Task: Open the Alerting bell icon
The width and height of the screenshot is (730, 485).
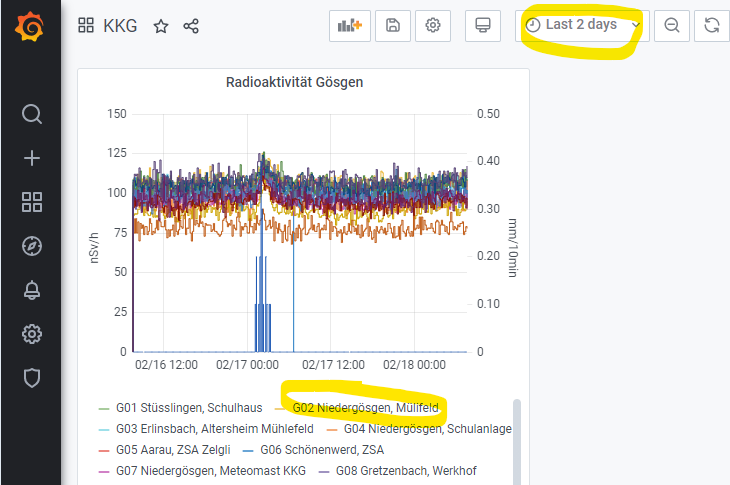Action: coord(32,290)
